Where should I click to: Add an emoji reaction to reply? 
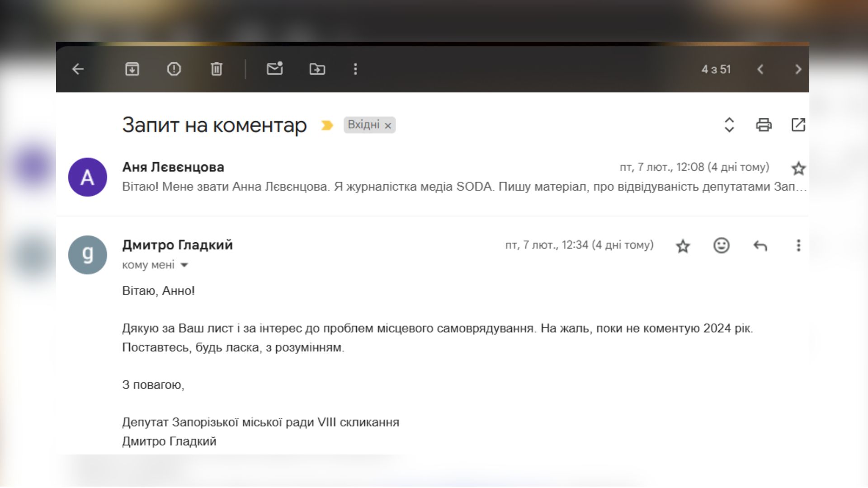click(x=722, y=245)
